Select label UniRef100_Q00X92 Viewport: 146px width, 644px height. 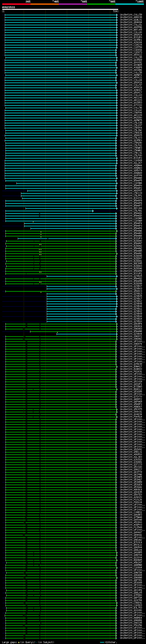131,63
